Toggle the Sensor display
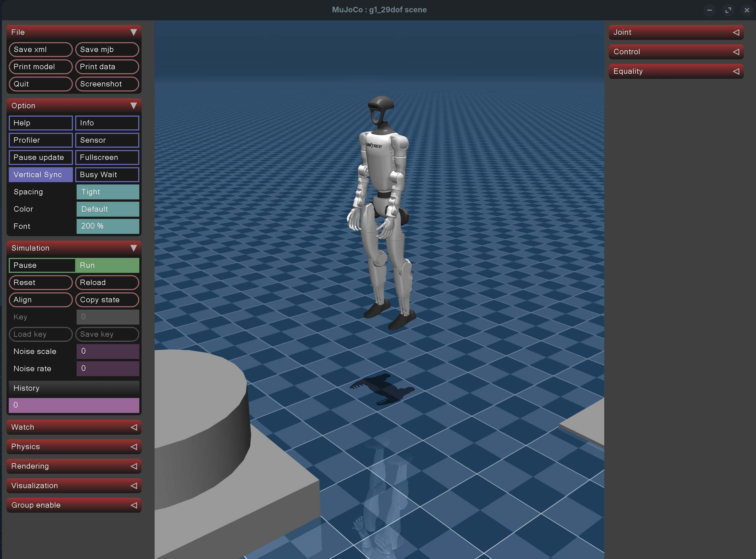 107,140
